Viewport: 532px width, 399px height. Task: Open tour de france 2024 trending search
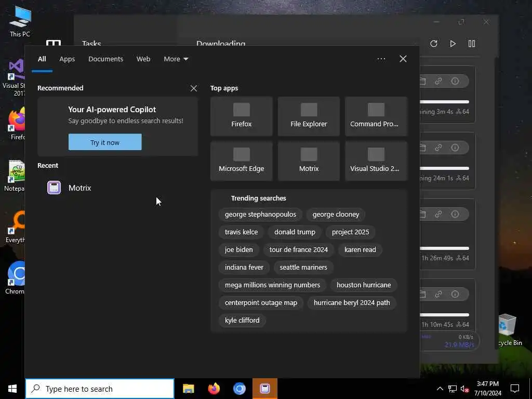[299, 250]
